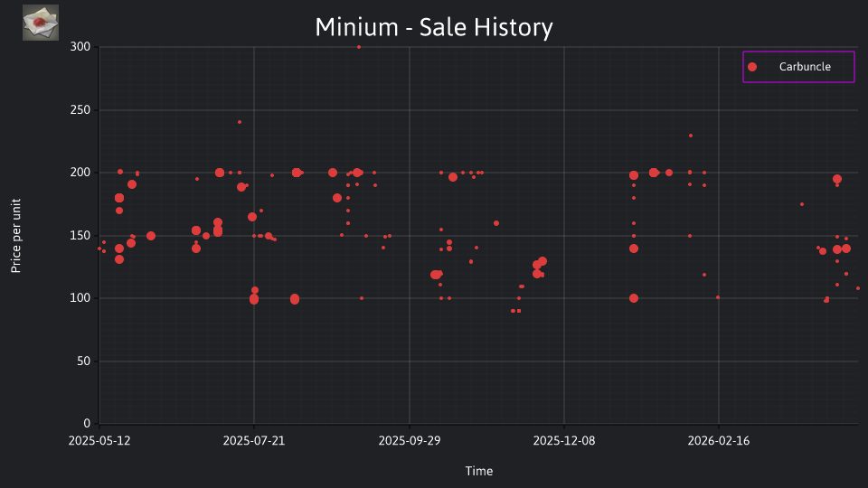Image resolution: width=868 pixels, height=488 pixels.
Task: Click the 2025-07-21 date tick label
Action: coord(253,441)
